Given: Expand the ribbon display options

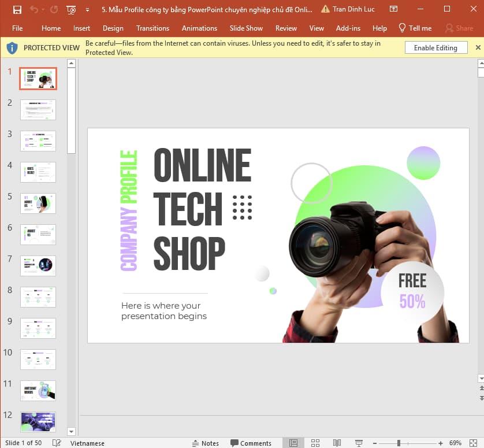Looking at the screenshot, I should pos(393,9).
